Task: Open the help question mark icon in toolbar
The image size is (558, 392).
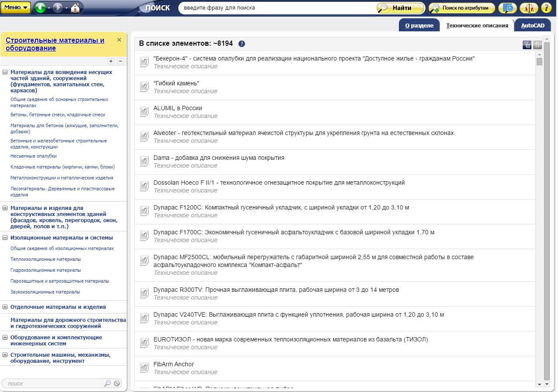Action: tap(546, 8)
